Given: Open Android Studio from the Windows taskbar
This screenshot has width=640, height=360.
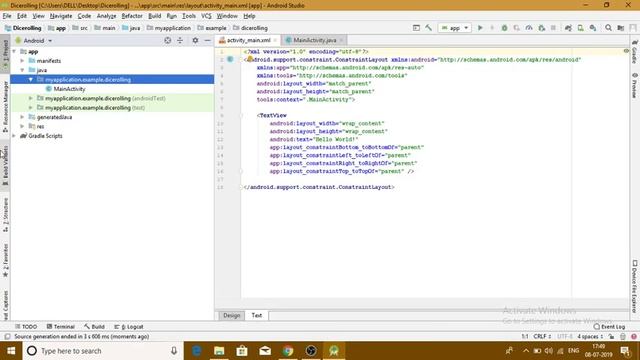Looking at the screenshot, I should 334,351.
